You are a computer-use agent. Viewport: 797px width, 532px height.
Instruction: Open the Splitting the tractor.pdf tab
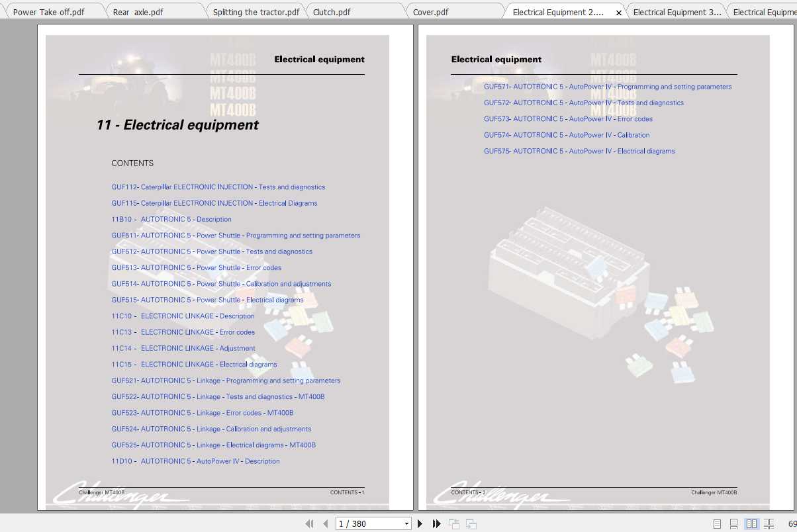(256, 12)
